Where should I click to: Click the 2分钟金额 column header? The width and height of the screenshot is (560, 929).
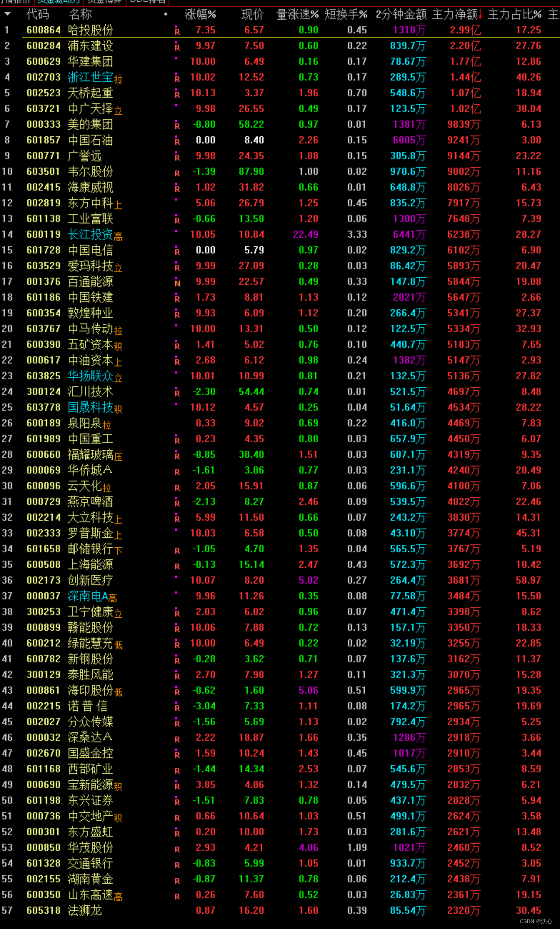click(401, 14)
